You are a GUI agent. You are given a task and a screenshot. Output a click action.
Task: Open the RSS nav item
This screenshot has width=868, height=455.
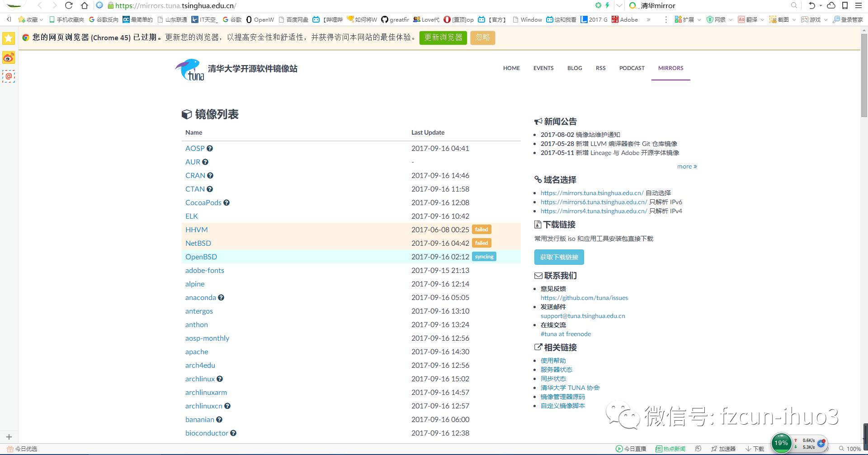[x=600, y=68]
